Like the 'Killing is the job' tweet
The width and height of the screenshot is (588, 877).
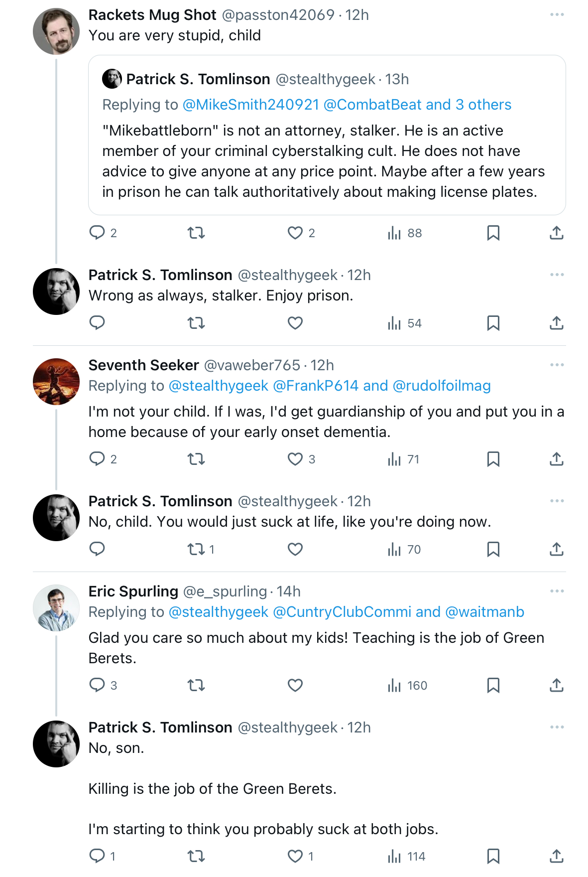(x=295, y=856)
